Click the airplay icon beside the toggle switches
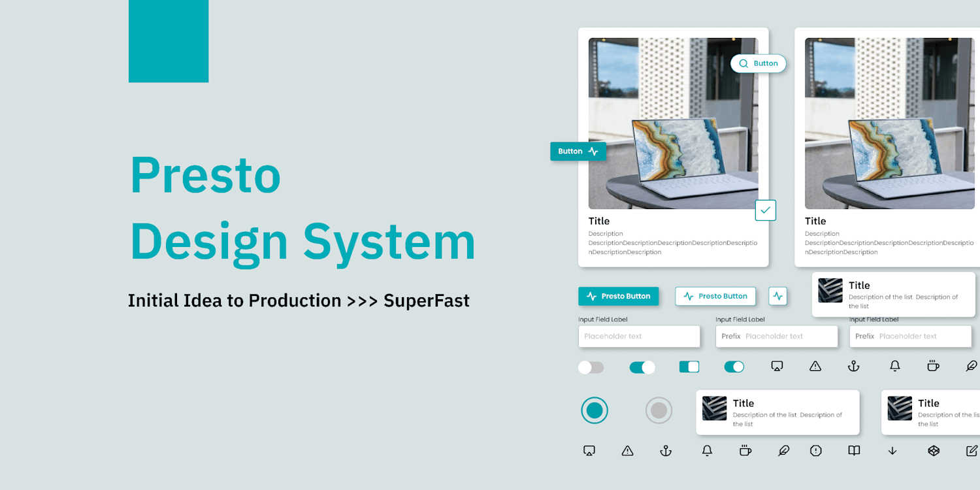The image size is (980, 490). [x=777, y=367]
